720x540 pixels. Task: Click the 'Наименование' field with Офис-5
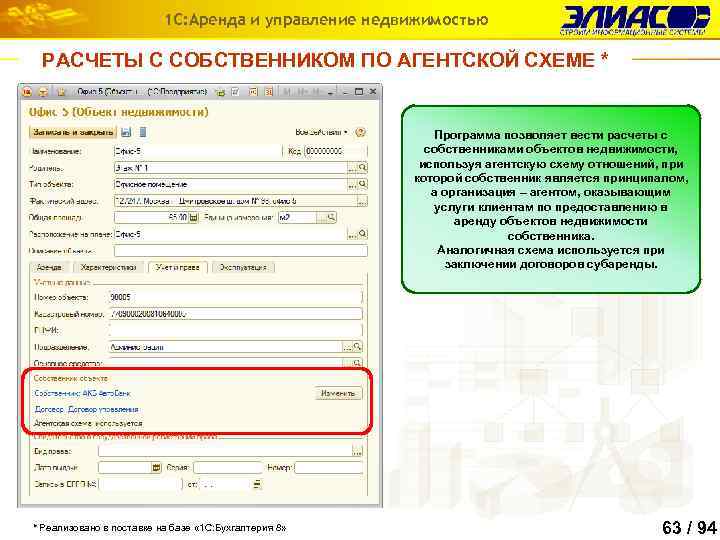click(x=197, y=151)
